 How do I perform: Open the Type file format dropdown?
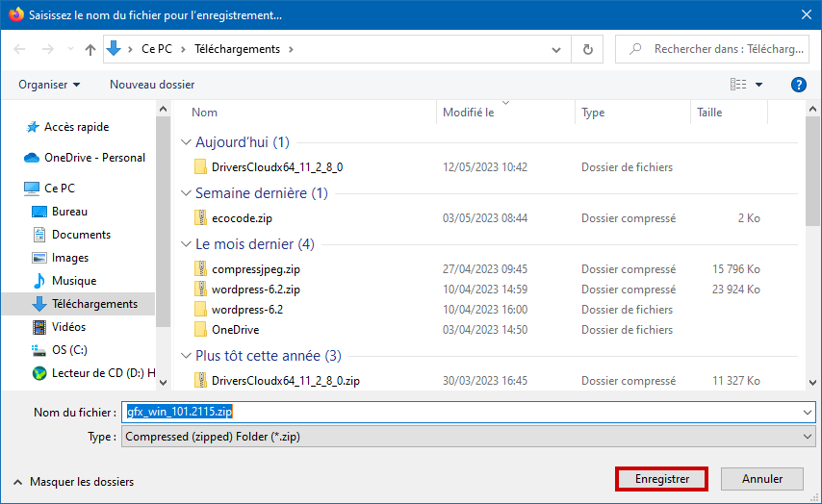click(468, 437)
